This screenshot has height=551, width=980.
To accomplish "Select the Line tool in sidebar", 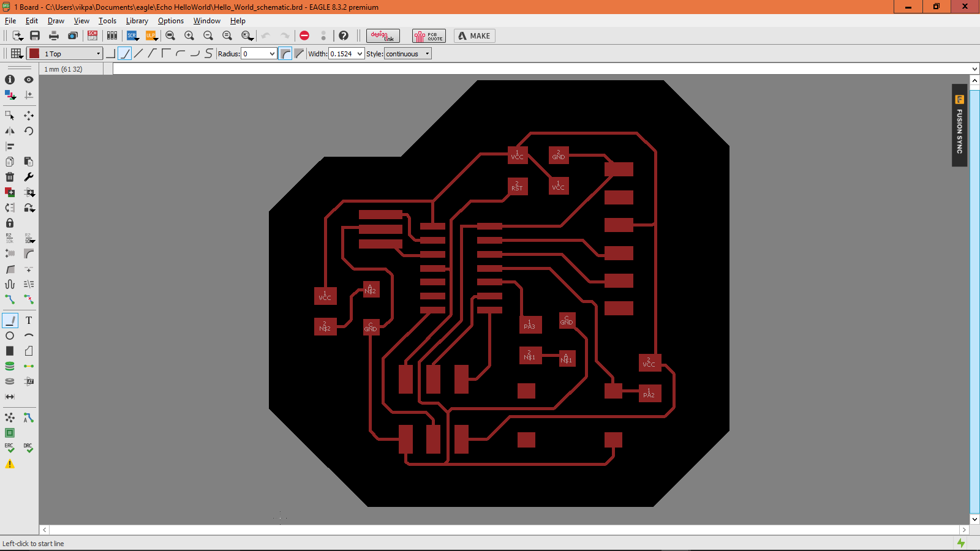I will point(10,320).
